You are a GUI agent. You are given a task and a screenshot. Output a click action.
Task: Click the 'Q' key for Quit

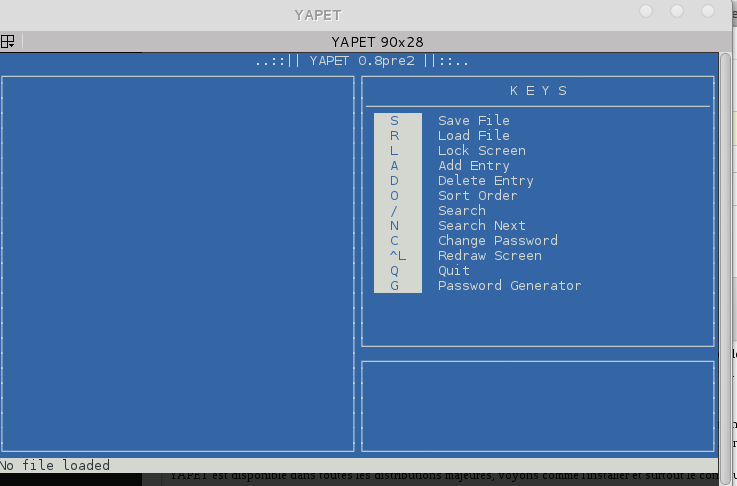[x=394, y=271]
